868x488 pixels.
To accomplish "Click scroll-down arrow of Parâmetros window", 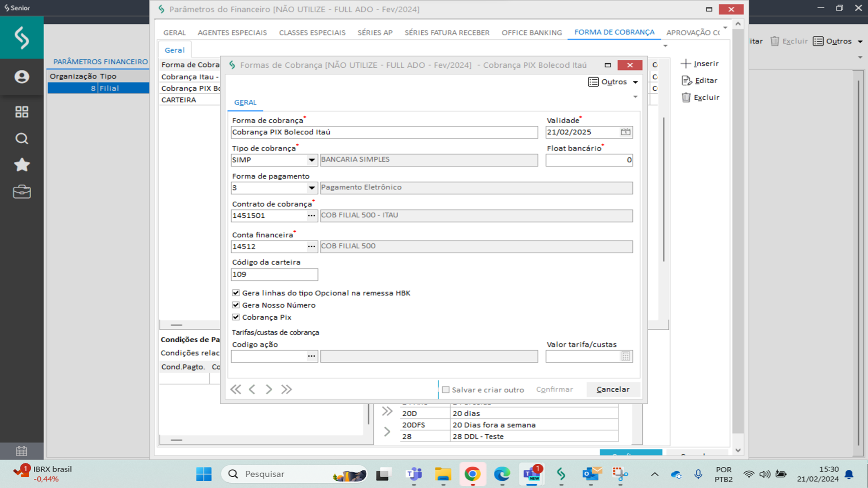I will [x=738, y=450].
